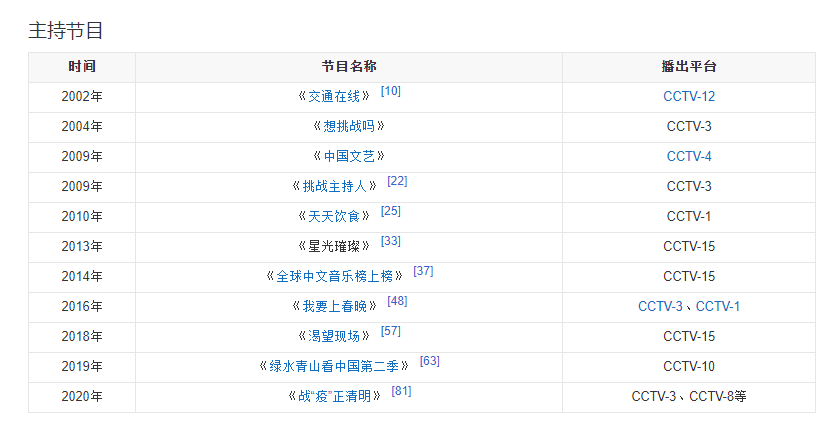Open the CCTV-1 link in 2016 row

[718, 307]
